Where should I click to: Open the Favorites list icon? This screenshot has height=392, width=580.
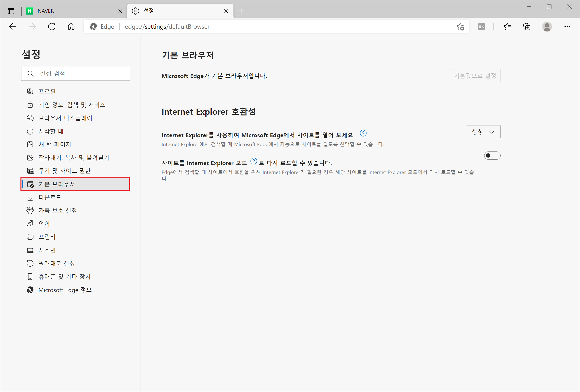[x=507, y=26]
